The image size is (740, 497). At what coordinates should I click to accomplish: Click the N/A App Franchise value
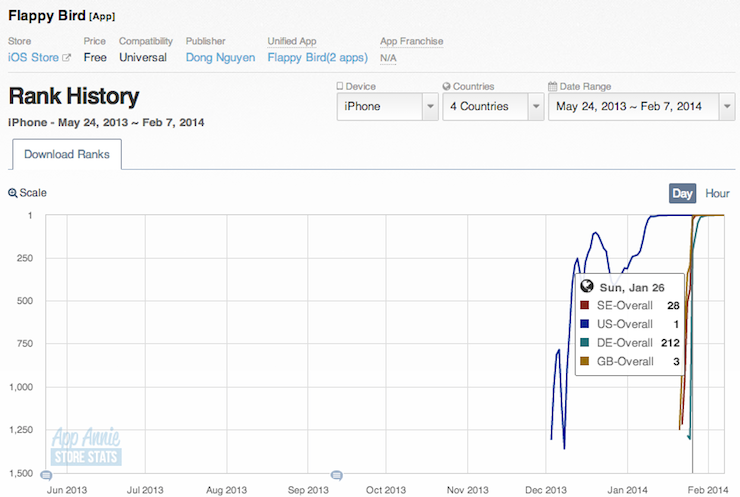click(x=388, y=58)
